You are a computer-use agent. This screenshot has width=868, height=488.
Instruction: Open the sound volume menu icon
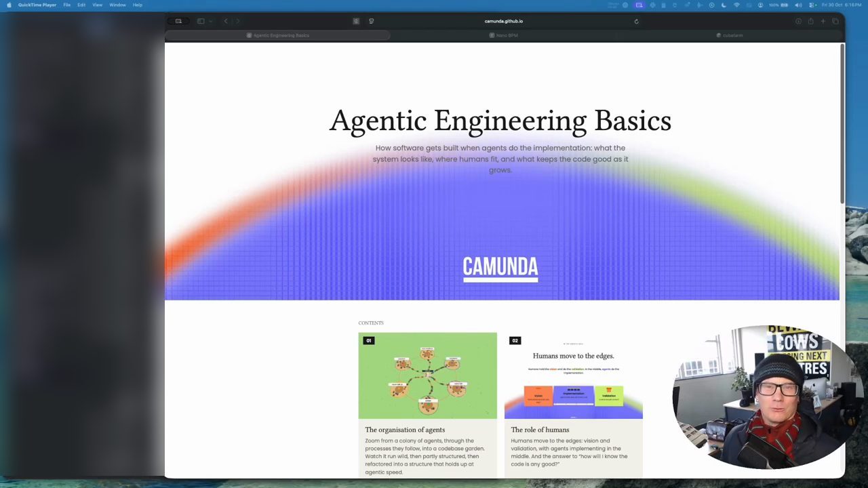798,5
